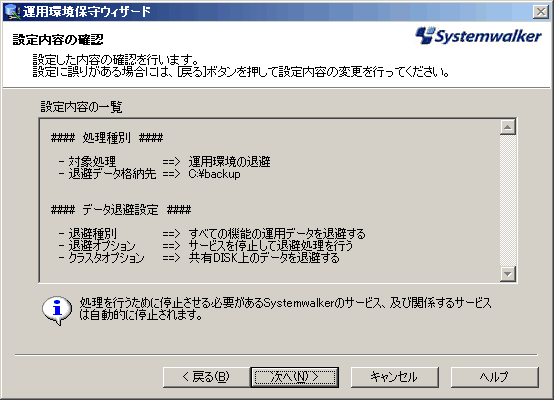Click the 設定内容の確認 heading

[58, 40]
